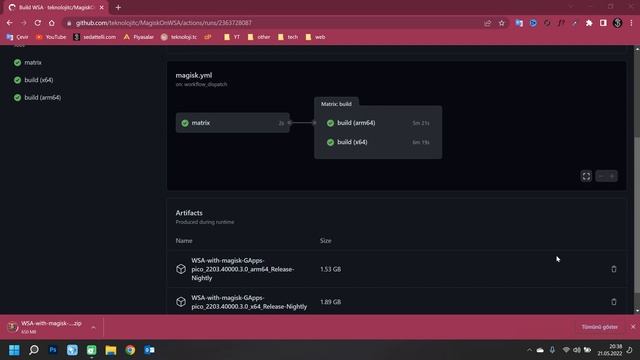Open the Wi-Fi network tray icon
Viewport: 640px width, 360px height.
point(566,350)
